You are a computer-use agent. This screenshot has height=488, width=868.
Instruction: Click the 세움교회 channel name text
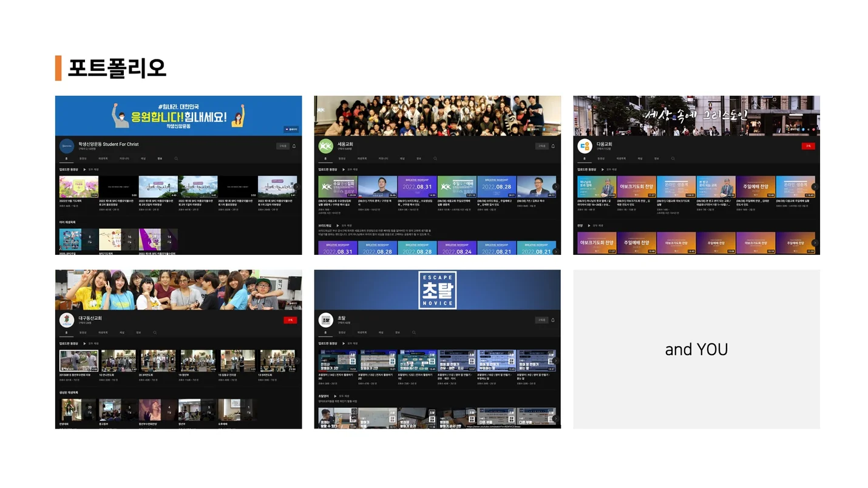[345, 144]
